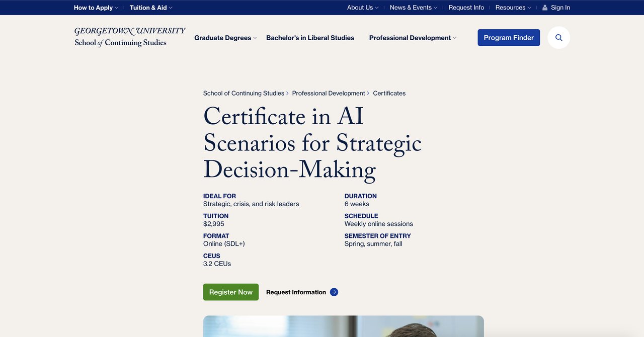Click the SEMESTER OF ENTRY label
The image size is (644, 337).
point(378,236)
